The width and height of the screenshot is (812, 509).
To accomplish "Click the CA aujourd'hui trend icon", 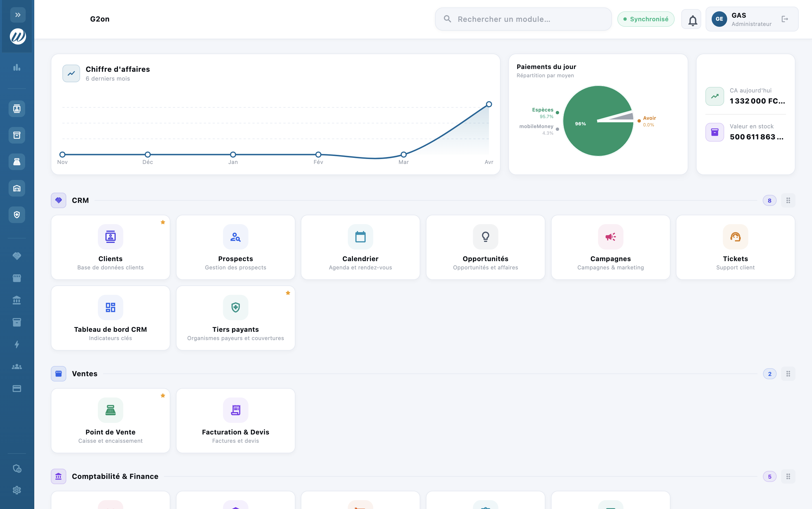I will pyautogui.click(x=715, y=96).
